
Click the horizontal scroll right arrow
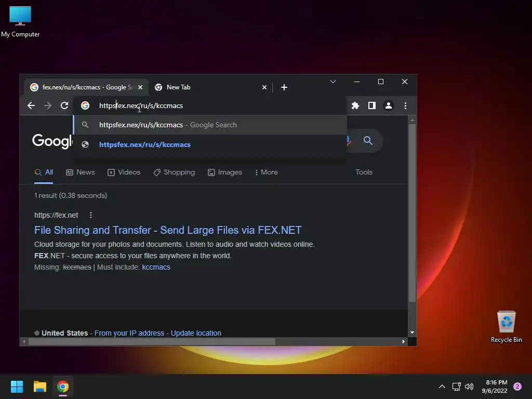tap(403, 342)
